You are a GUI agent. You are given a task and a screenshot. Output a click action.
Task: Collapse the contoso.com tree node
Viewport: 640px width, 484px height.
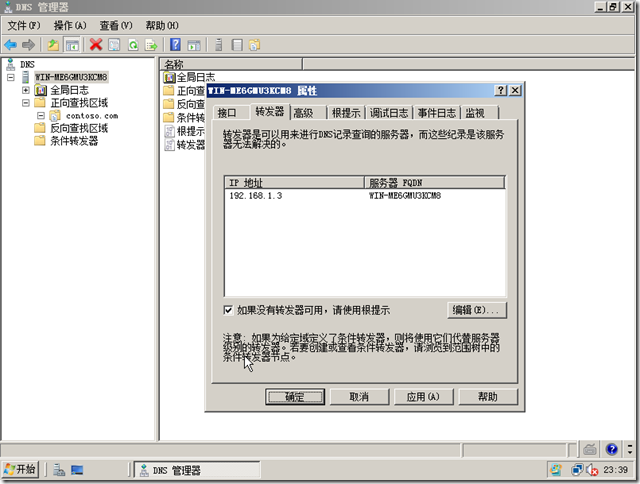pos(41,116)
